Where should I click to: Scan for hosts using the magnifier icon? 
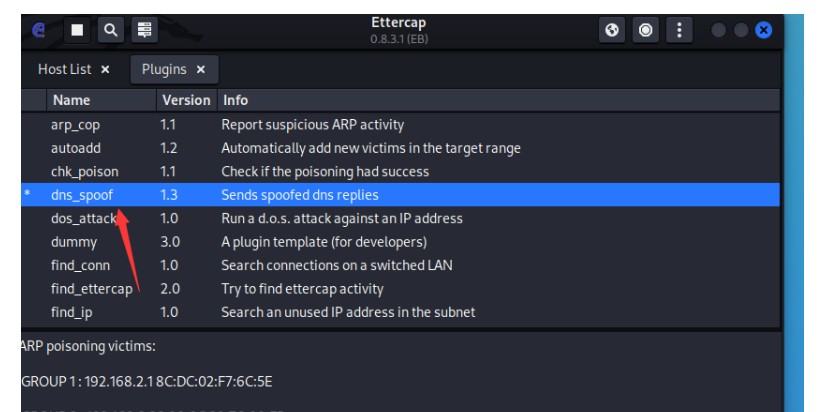pyautogui.click(x=110, y=30)
